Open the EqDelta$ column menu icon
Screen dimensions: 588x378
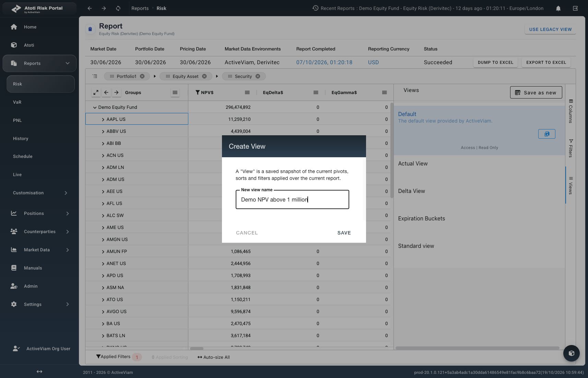(x=316, y=92)
